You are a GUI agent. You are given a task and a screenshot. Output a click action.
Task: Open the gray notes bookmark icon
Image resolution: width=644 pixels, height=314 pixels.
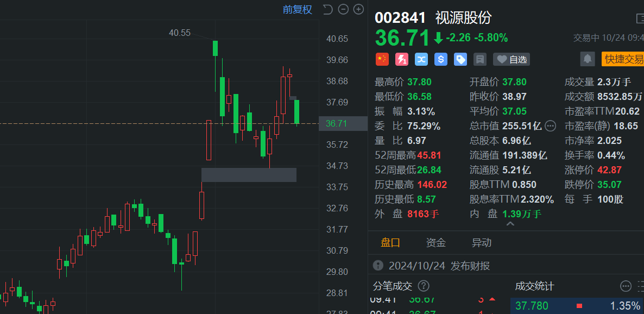click(479, 59)
